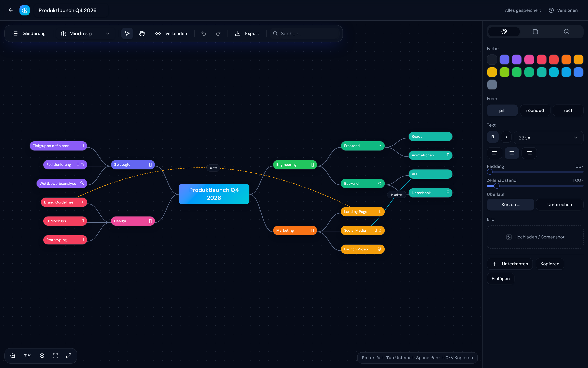Viewport: 588px width, 368px height.
Task: Switch to the palette style tab
Action: (504, 32)
